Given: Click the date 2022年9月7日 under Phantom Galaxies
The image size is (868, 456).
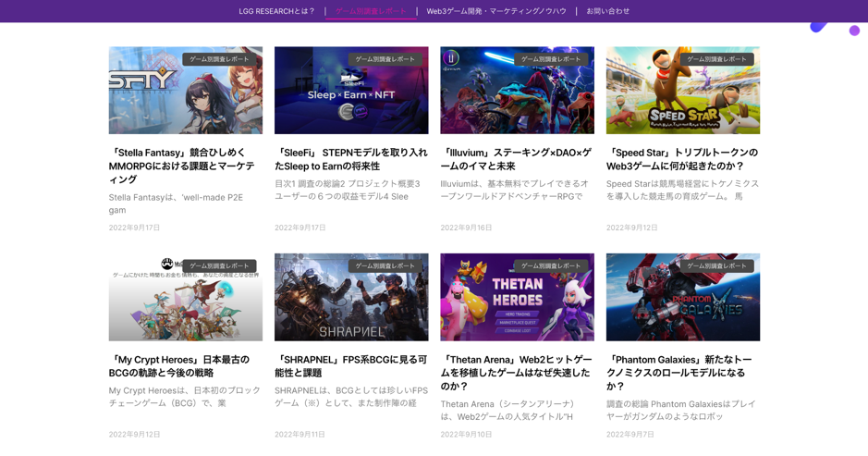Looking at the screenshot, I should click(x=630, y=435).
